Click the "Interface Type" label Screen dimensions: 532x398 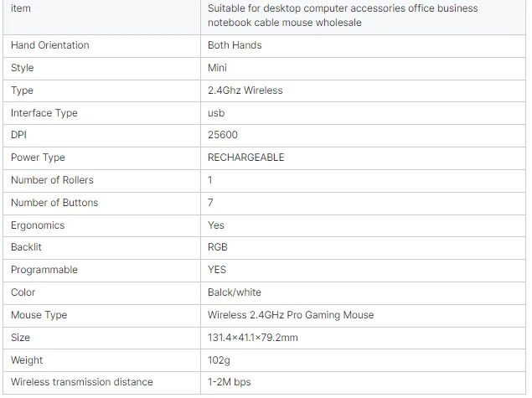pos(44,113)
